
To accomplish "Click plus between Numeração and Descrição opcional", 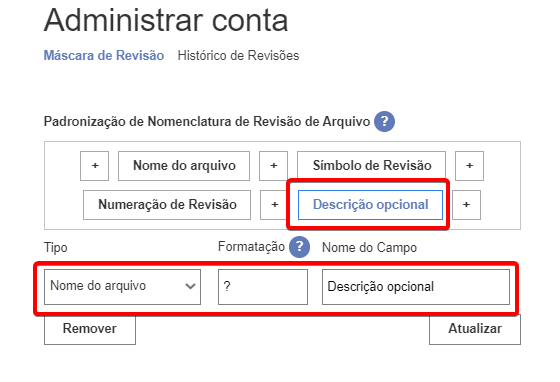I will click(274, 205).
